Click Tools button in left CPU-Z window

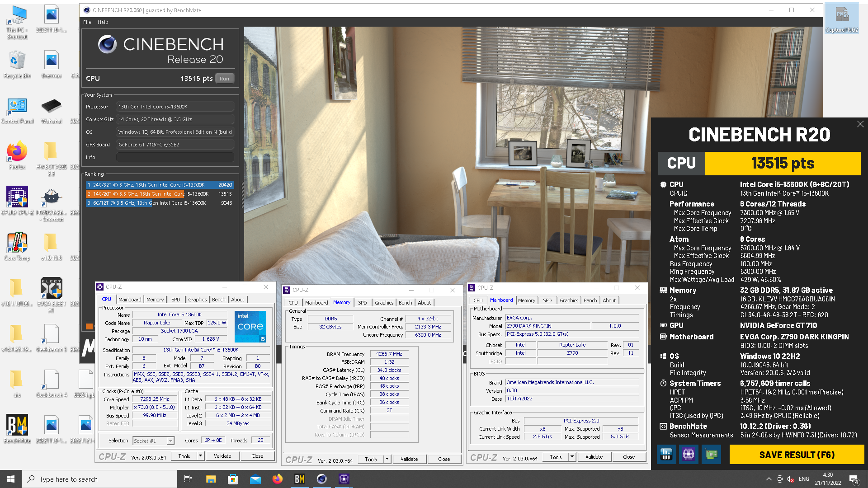coord(184,456)
